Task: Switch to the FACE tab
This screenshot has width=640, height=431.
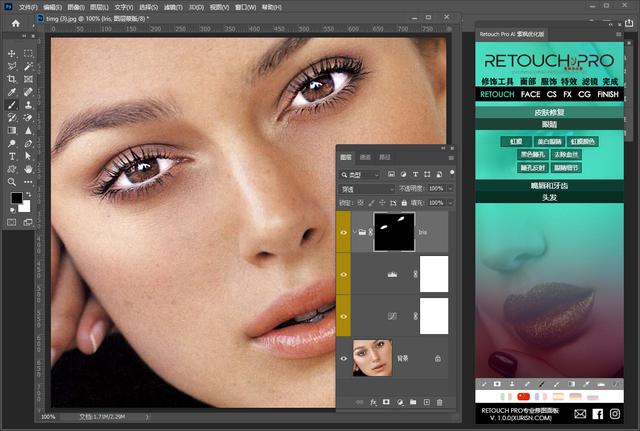Action: tap(530, 94)
